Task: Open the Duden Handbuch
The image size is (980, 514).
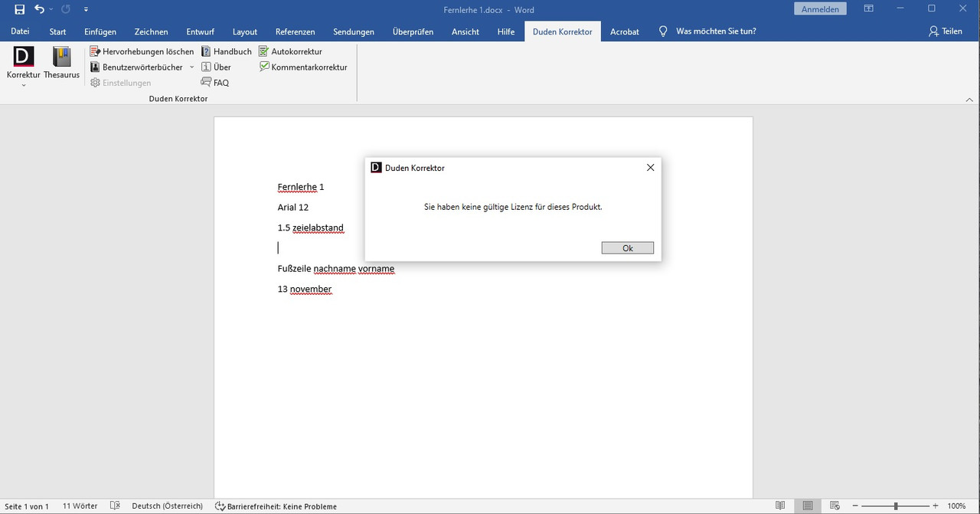Action: (227, 51)
